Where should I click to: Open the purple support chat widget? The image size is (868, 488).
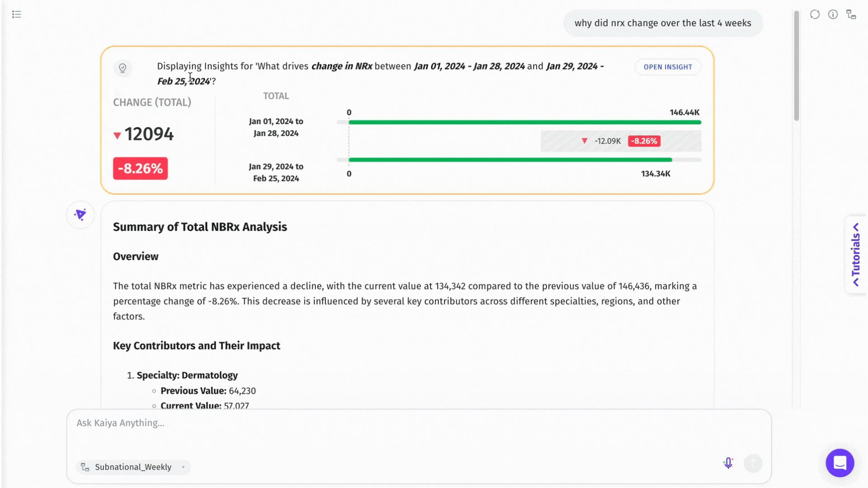click(840, 463)
